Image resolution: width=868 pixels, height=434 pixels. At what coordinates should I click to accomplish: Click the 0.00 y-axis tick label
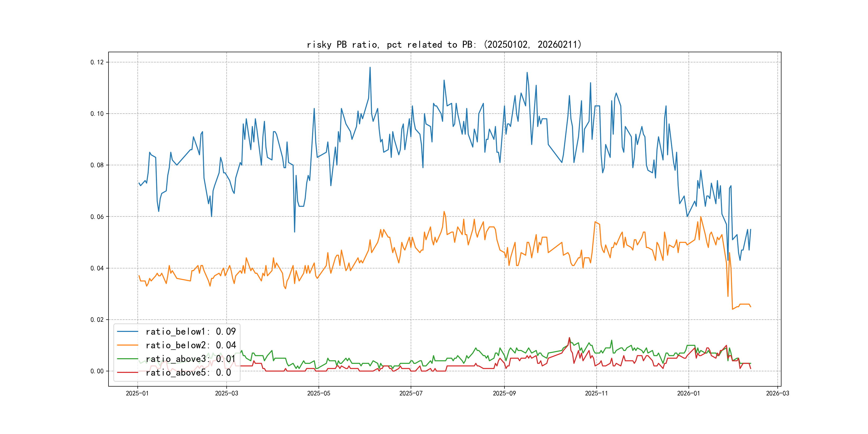pyautogui.click(x=97, y=371)
